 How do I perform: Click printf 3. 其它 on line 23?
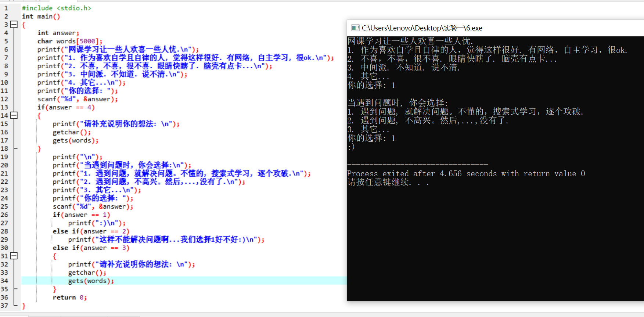click(97, 190)
